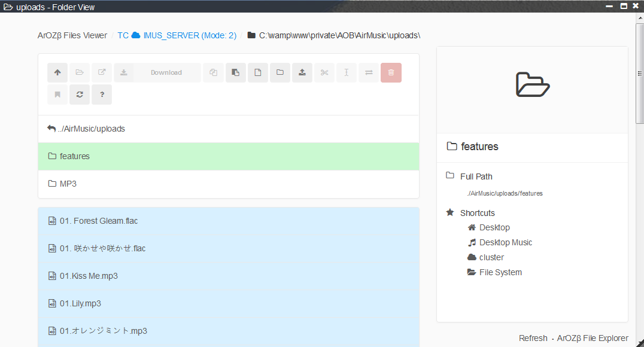Click the Refresh link at bottom right
The width and height of the screenshot is (644, 347).
click(533, 338)
